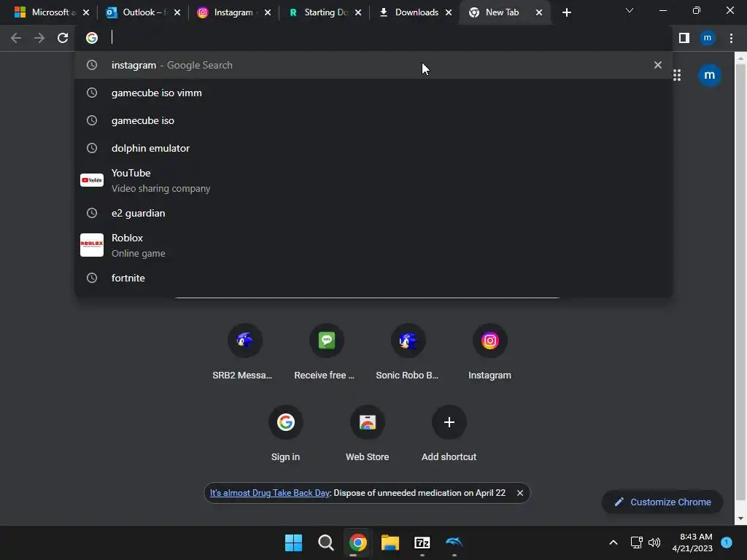Open the Instagram shortcut tile
Screen dimensions: 747x560
[x=489, y=352]
